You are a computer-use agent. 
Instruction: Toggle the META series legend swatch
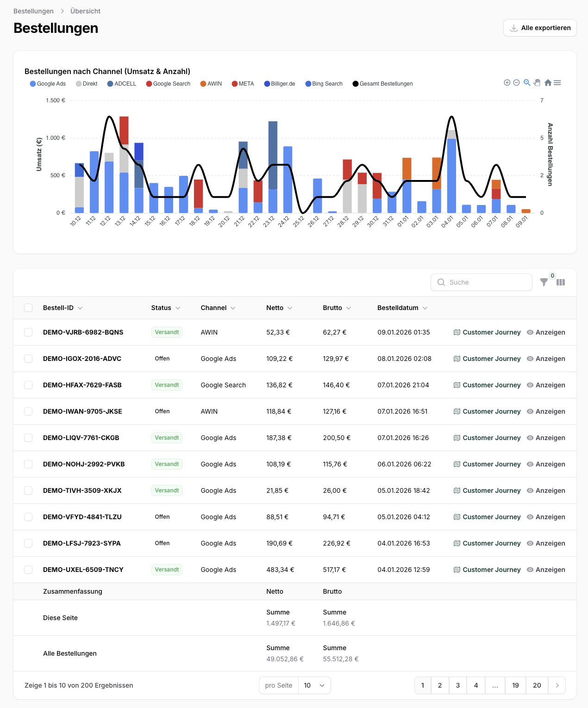click(x=235, y=84)
